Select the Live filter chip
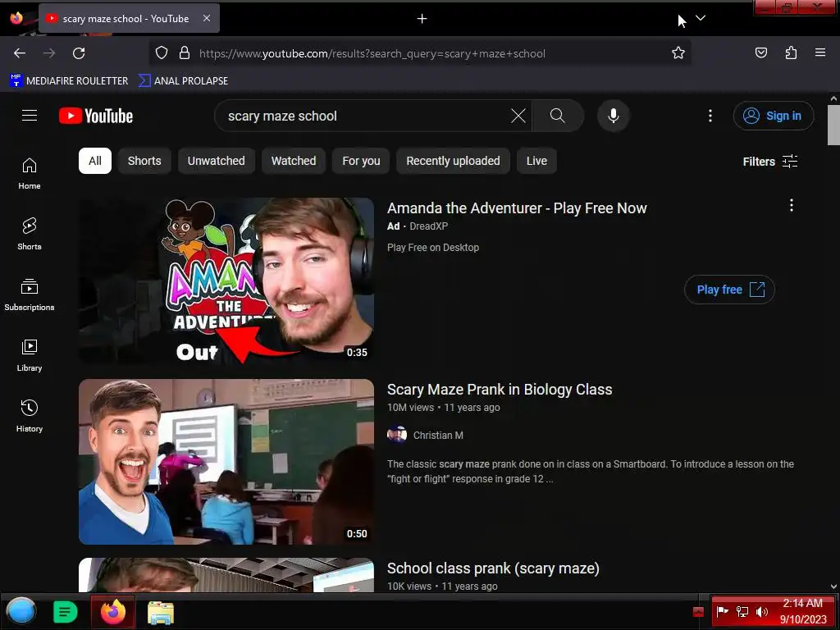The image size is (840, 630). click(x=536, y=161)
